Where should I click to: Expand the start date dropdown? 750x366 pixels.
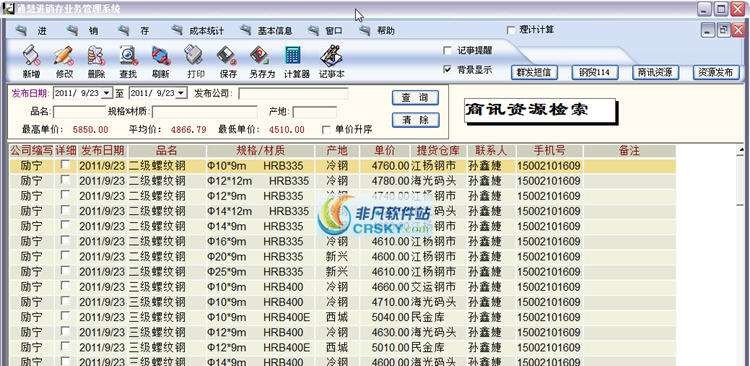[x=107, y=93]
